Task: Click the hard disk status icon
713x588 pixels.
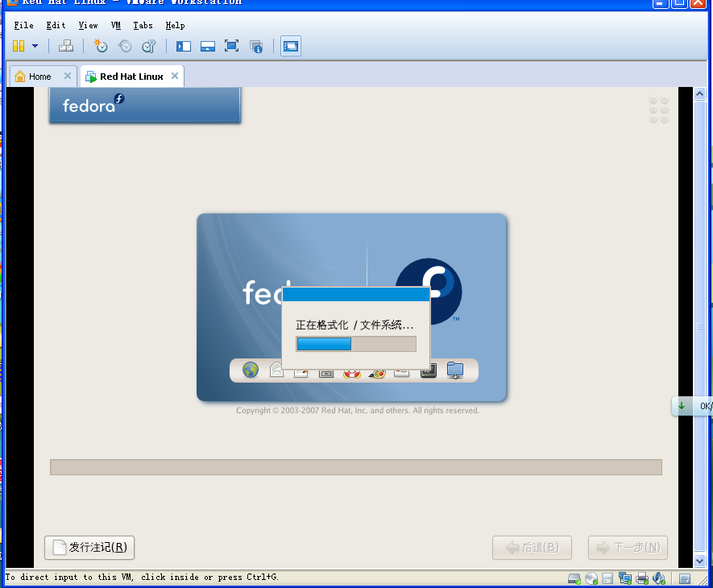Action: [574, 578]
